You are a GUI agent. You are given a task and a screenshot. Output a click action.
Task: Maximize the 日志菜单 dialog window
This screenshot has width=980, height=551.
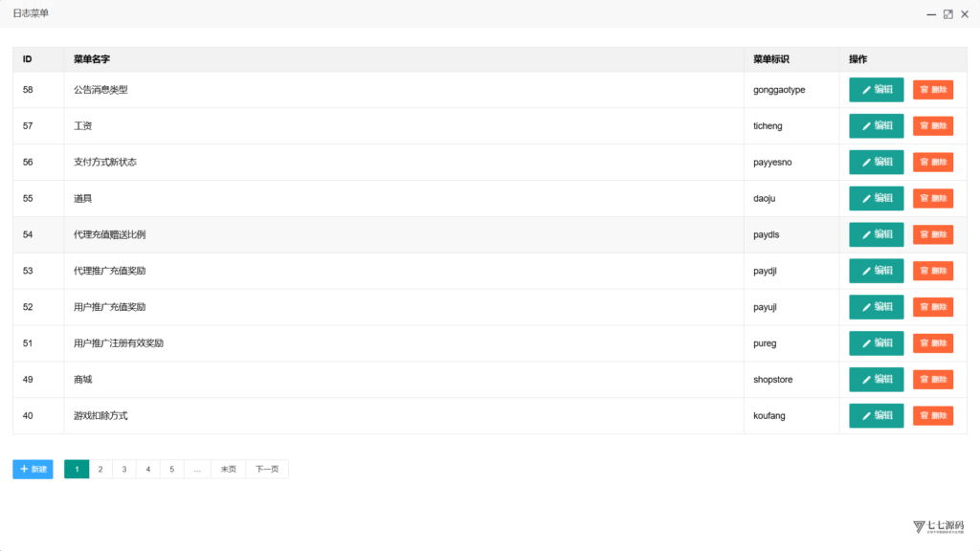coord(948,13)
